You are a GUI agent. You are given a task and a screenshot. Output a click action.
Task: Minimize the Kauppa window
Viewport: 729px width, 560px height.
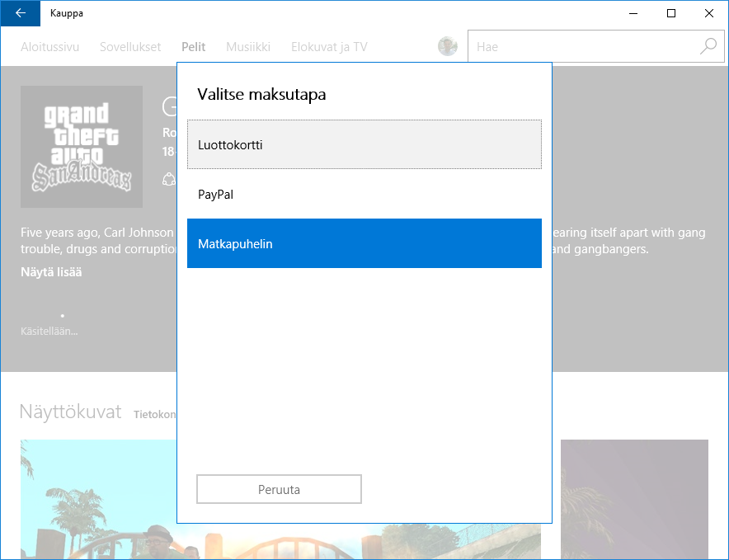[633, 13]
